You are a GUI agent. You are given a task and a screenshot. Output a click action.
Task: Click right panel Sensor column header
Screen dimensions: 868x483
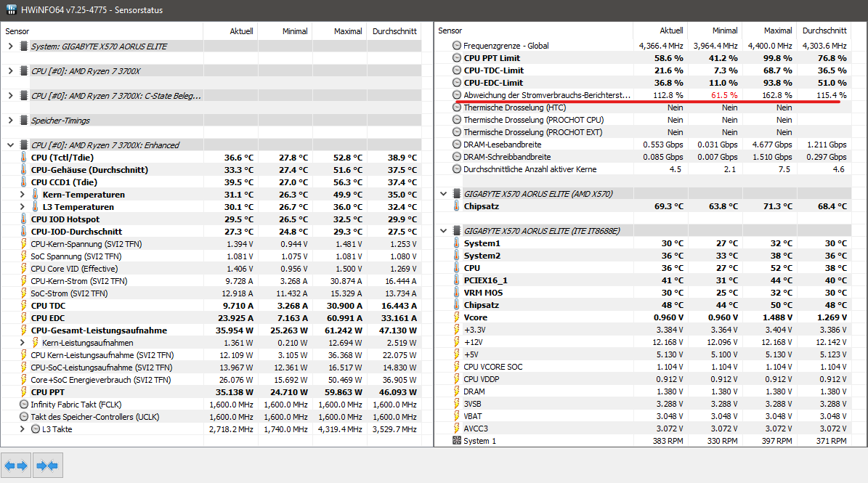click(534, 31)
